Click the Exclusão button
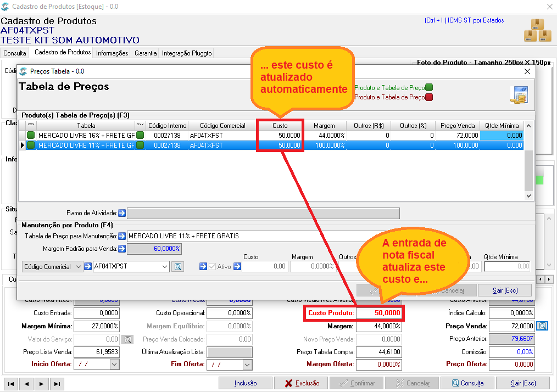The image size is (557, 392). (x=302, y=383)
